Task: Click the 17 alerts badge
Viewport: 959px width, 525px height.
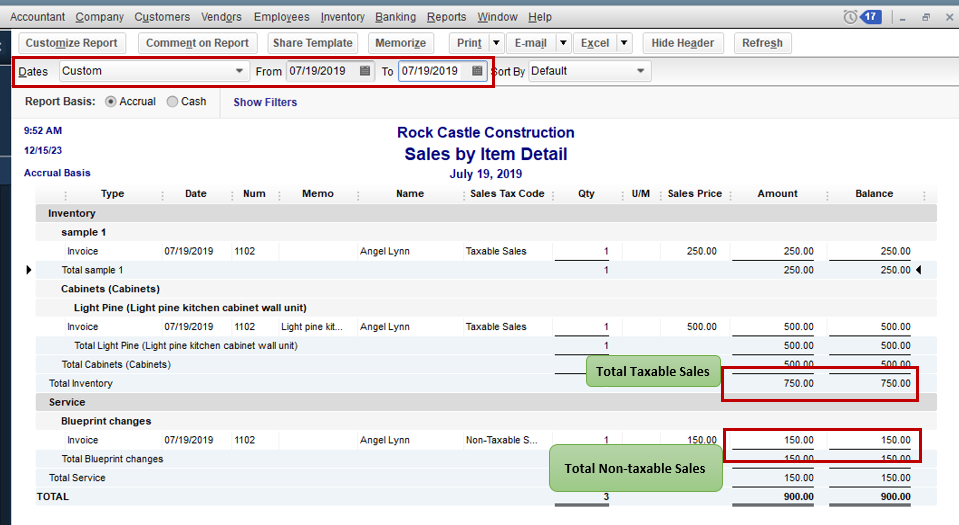Action: click(x=871, y=17)
